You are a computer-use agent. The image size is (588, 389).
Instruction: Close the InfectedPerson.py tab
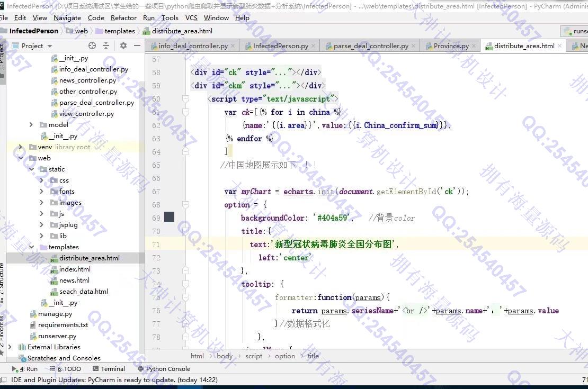pos(314,46)
